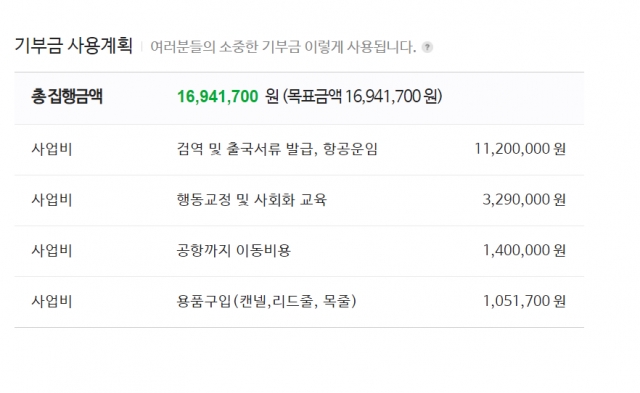Select the 공항까지 이동비용 item
Viewport: 640px width, 393px height.
coord(233,250)
